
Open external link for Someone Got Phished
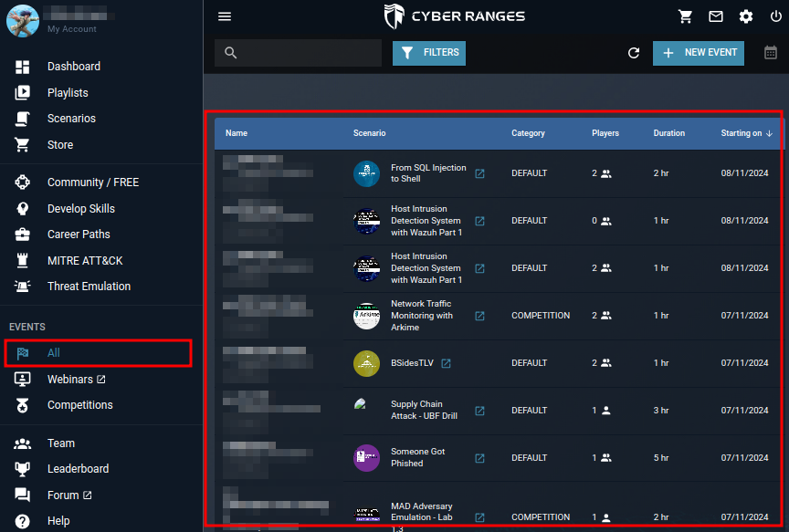click(x=479, y=457)
